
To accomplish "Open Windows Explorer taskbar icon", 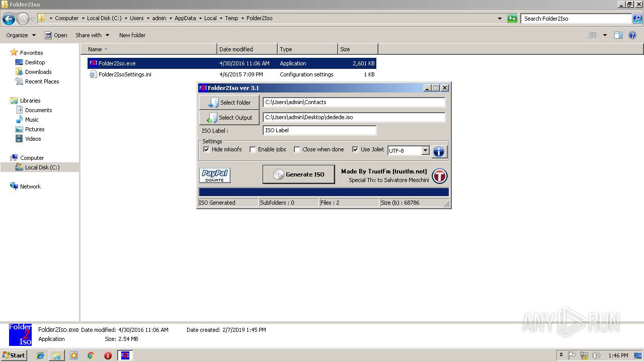I will (x=57, y=355).
